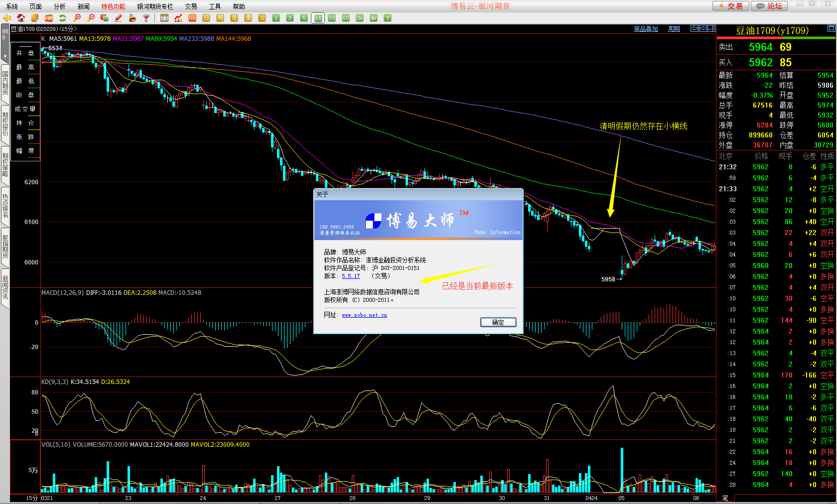Switch to the 期权报价 side tab

(5, 124)
